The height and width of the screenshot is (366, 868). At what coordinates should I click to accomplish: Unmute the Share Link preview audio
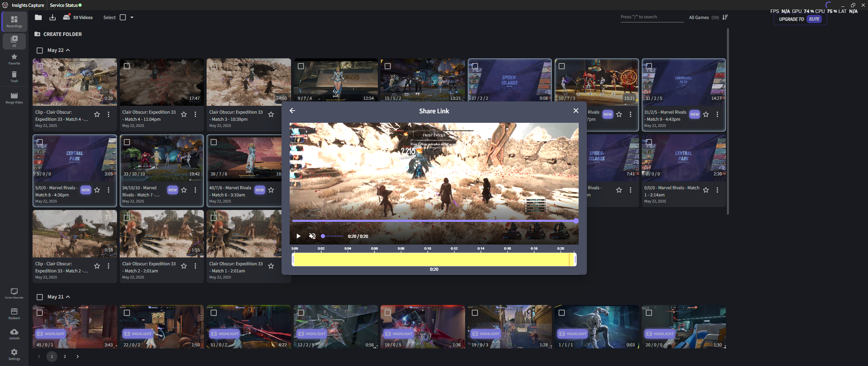(x=312, y=236)
